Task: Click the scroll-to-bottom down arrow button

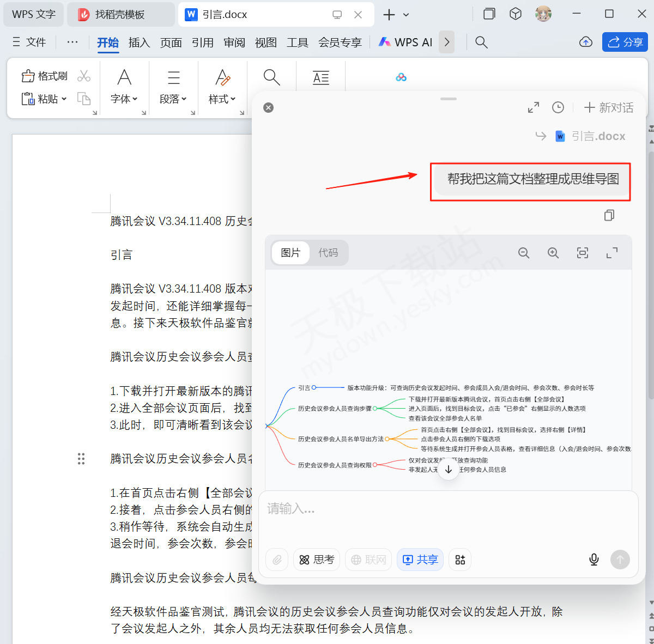Action: pyautogui.click(x=449, y=469)
